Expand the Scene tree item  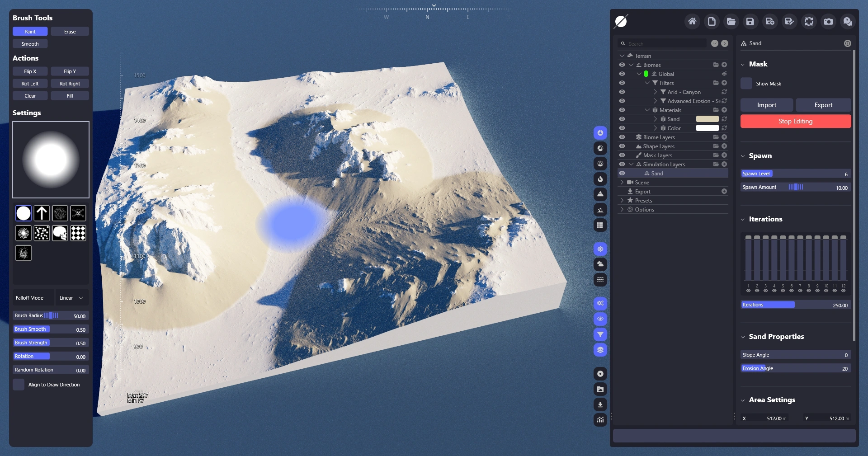(622, 183)
